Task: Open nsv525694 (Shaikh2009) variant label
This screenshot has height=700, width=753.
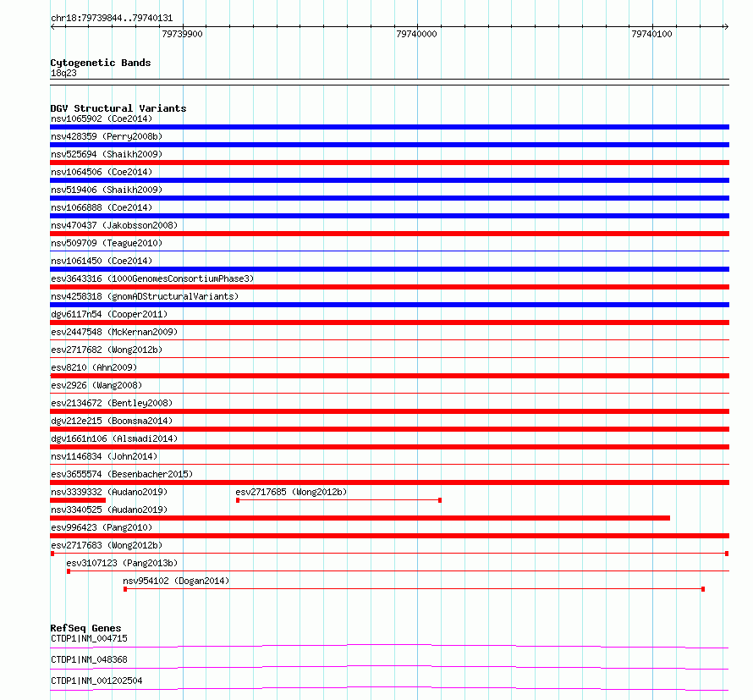Action: click(x=107, y=154)
